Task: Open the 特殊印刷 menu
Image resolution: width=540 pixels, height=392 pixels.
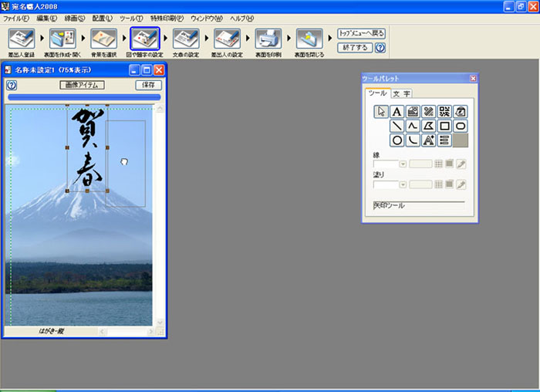Action: pyautogui.click(x=167, y=18)
